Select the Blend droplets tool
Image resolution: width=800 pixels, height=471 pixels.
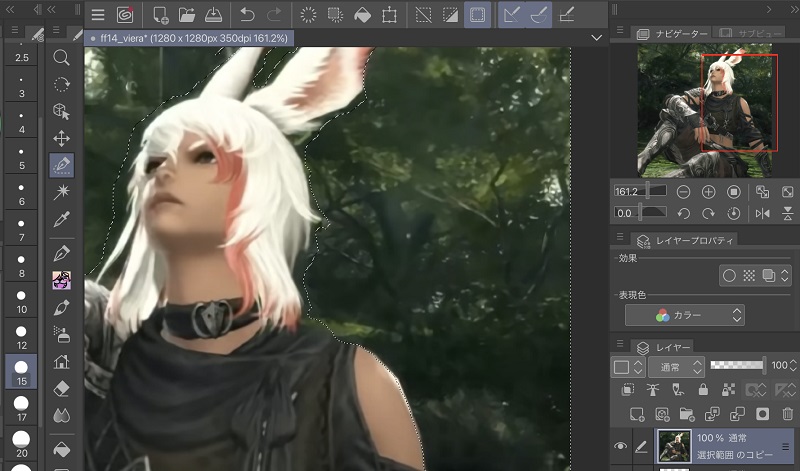click(x=61, y=415)
